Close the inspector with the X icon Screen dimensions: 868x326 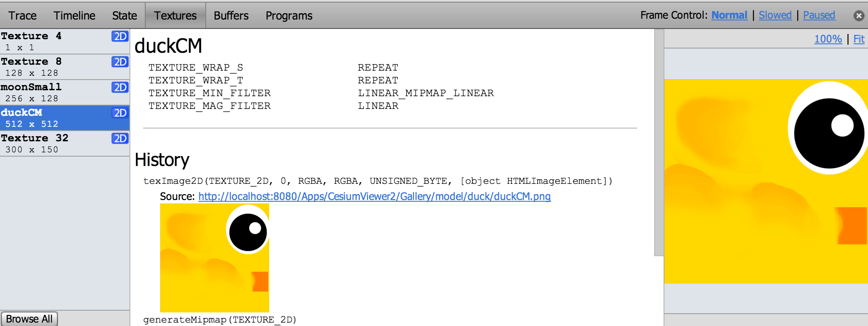859,16
